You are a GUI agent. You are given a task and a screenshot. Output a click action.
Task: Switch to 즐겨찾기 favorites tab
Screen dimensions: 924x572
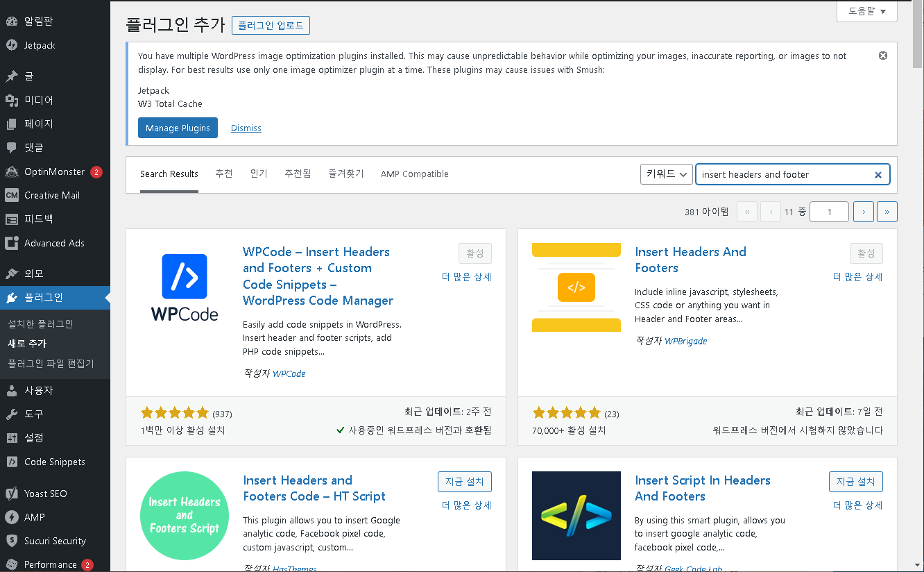point(346,174)
